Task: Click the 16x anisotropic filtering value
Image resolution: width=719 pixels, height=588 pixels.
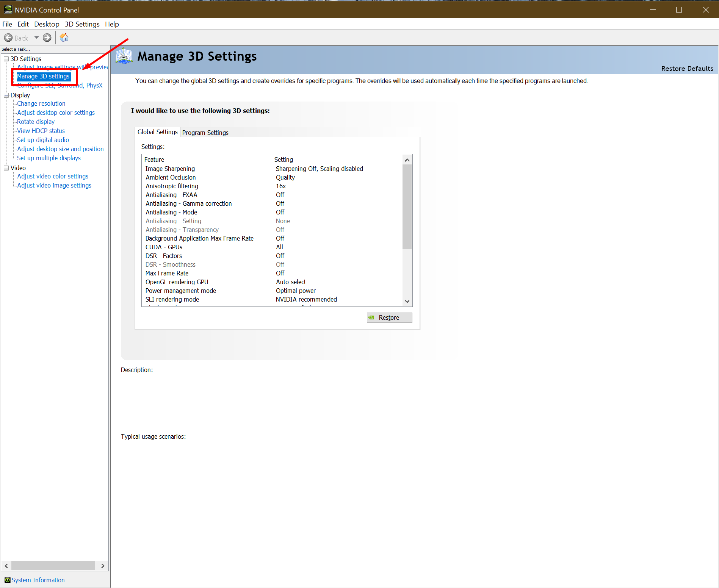Action: pos(281,186)
